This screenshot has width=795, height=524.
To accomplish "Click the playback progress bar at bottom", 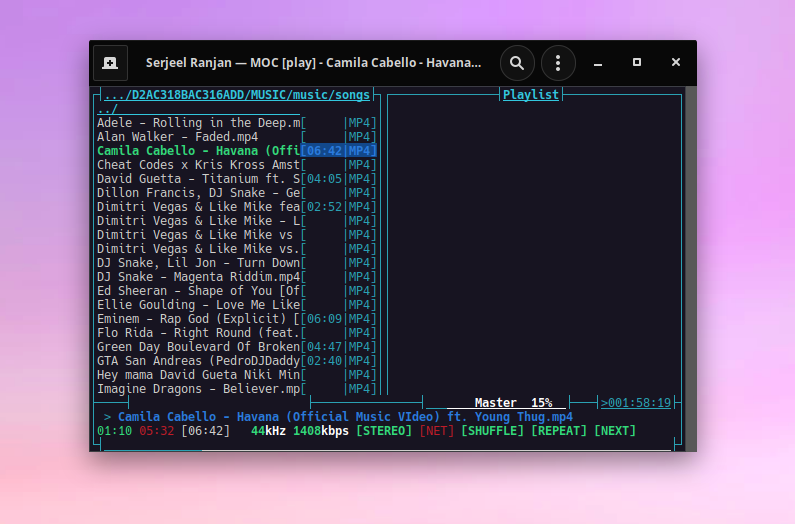I will [x=386, y=449].
